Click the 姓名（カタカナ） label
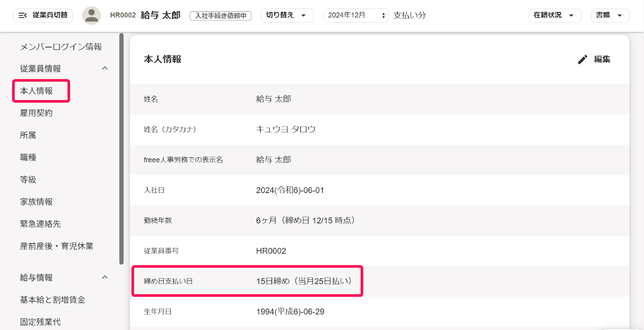This screenshot has width=644, height=330. (170, 129)
